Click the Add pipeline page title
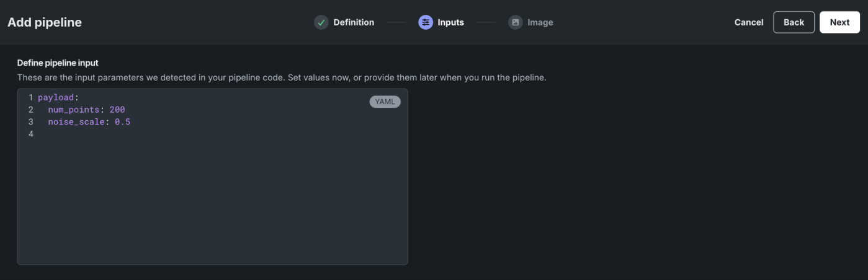Viewport: 868px width, 280px height. click(x=45, y=22)
